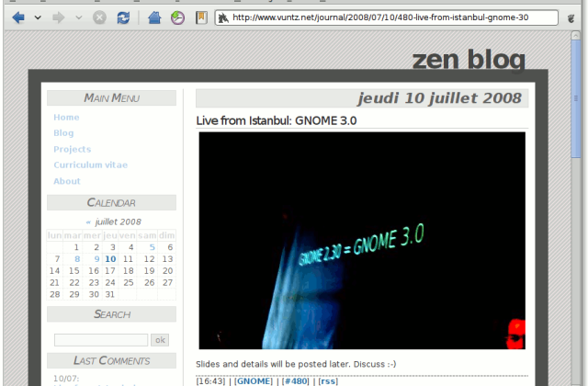The height and width of the screenshot is (386, 588).
Task: Click the date header jeudi 10 juillet 2008
Action: [439, 98]
